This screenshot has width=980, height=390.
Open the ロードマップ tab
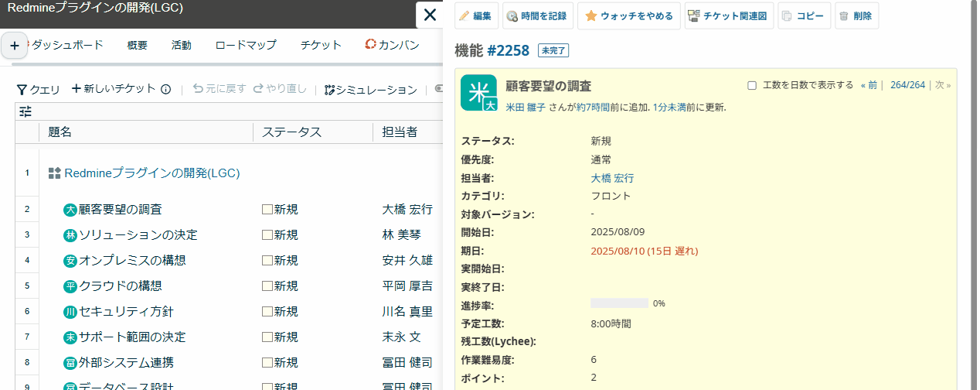coord(246,45)
